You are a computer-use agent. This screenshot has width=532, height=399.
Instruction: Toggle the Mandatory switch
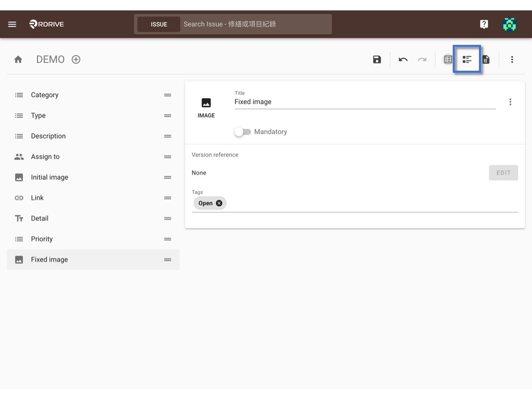pyautogui.click(x=243, y=132)
